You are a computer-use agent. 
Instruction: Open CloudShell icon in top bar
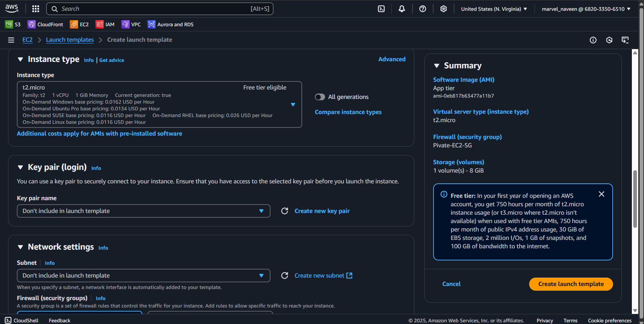tap(381, 9)
